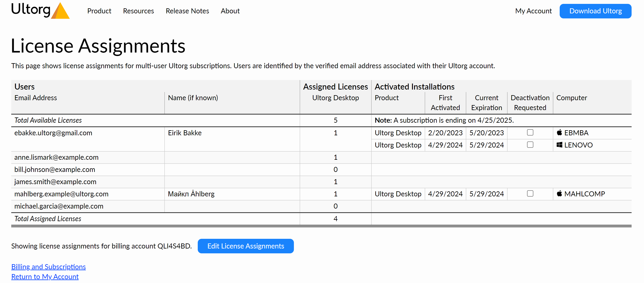Check deactivation box for LENOVO installation
The height and width of the screenshot is (283, 644).
pyautogui.click(x=530, y=145)
